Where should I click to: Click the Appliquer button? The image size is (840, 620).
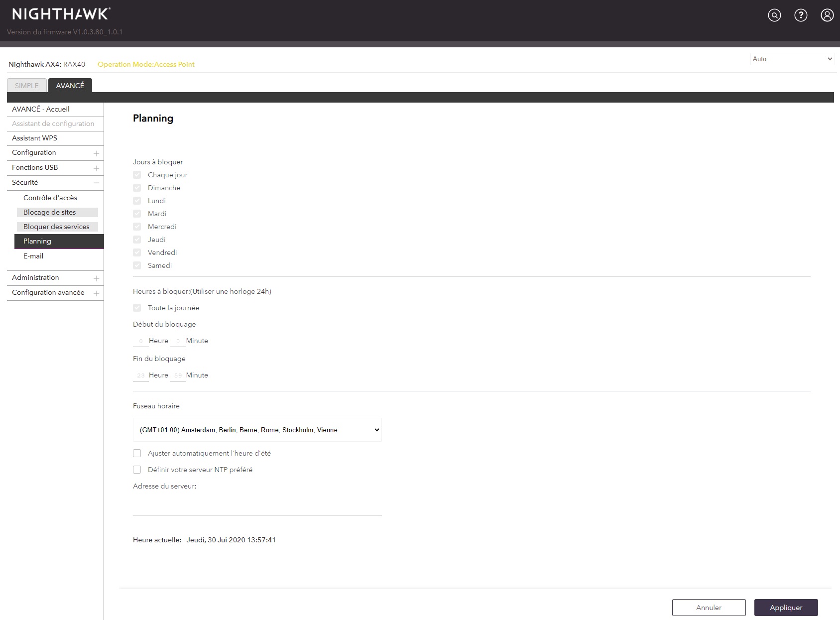coord(786,608)
